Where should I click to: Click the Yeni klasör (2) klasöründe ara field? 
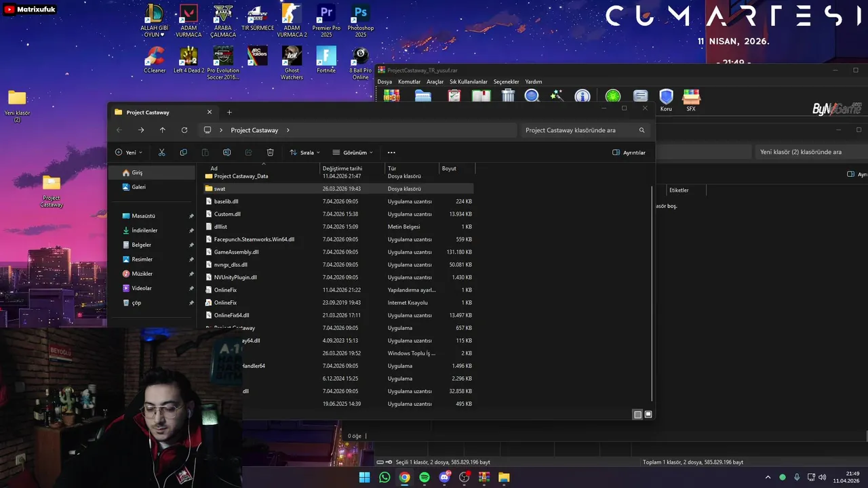pos(811,152)
